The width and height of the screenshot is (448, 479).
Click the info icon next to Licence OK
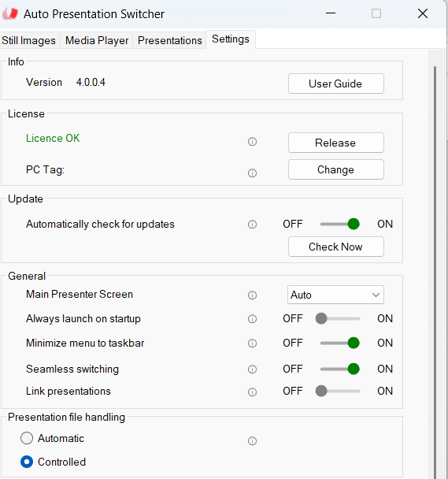click(x=252, y=142)
